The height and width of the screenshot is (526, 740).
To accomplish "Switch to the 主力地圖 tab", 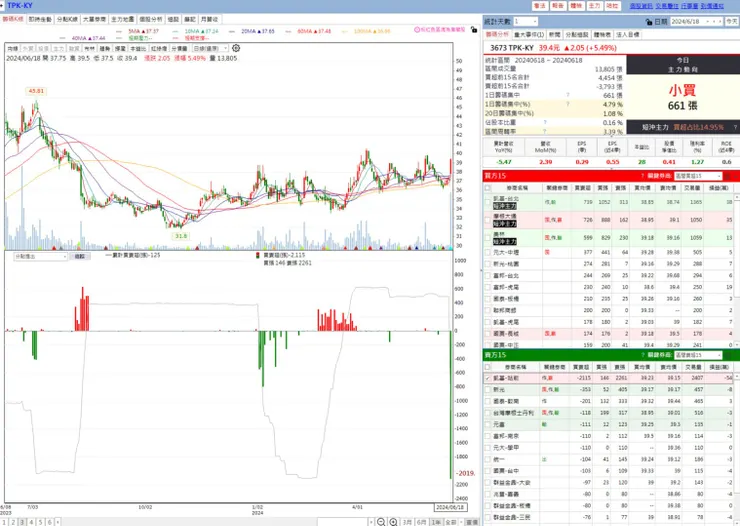I will tap(122, 19).
